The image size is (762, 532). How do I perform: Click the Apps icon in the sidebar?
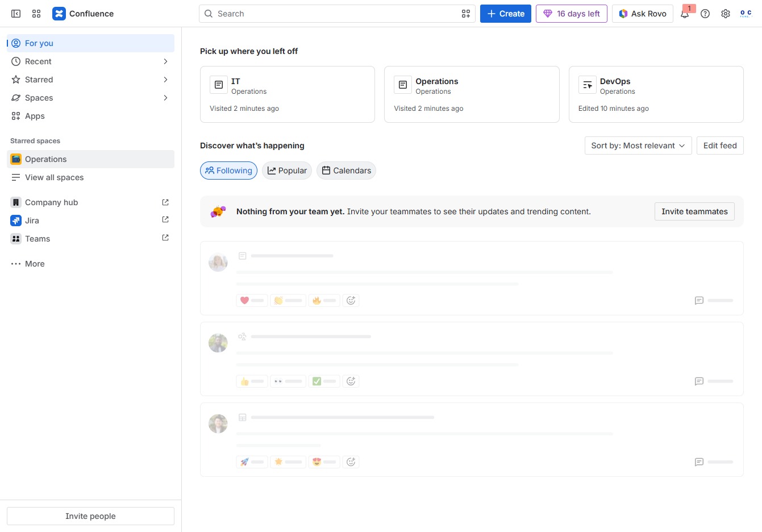16,116
